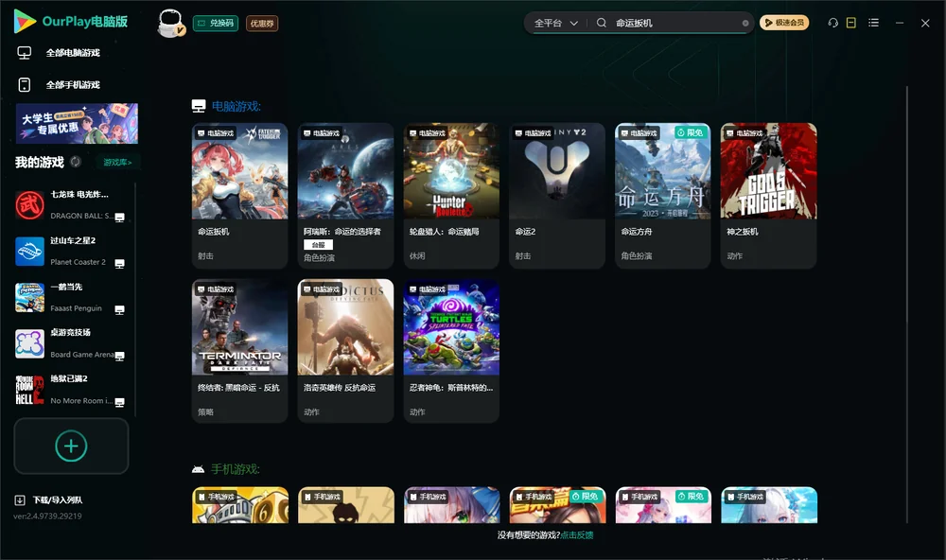Open customer service headset icon

(833, 23)
